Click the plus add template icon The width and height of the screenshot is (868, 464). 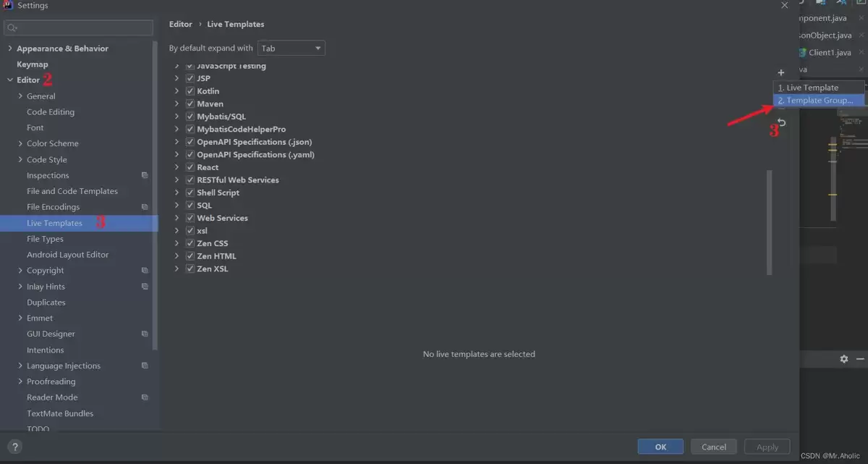click(781, 72)
